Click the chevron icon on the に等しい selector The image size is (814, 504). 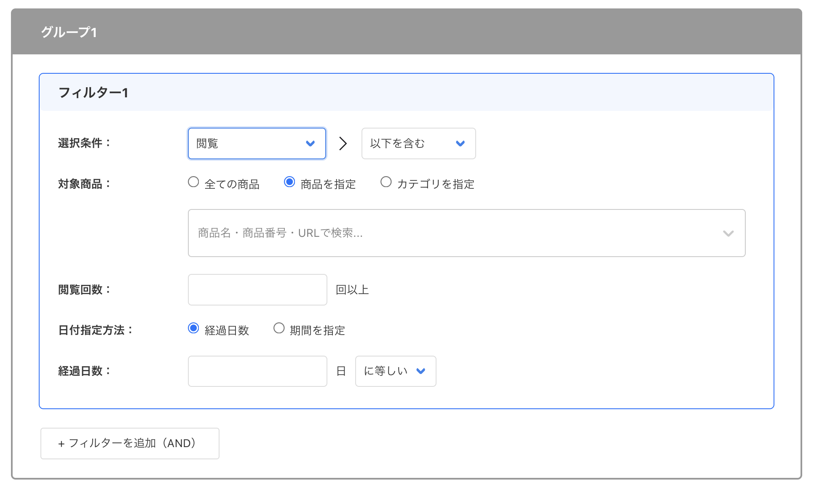tap(420, 371)
